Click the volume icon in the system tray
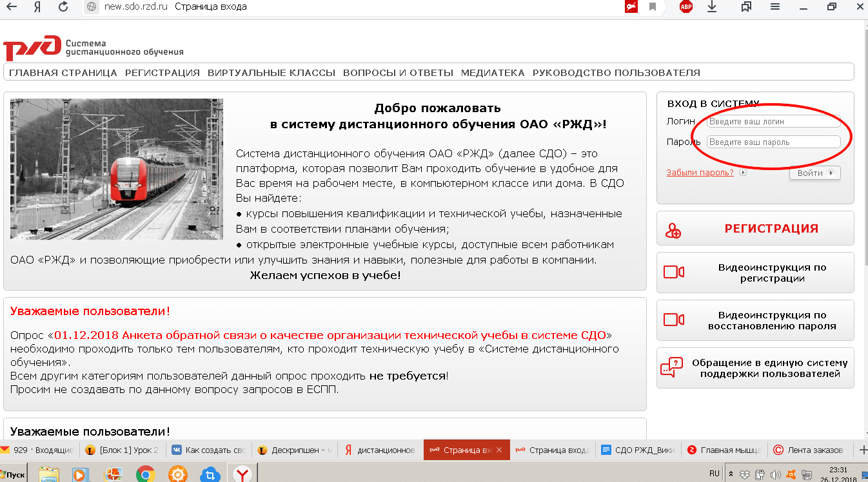Screen dimensions: 868x482 (x=775, y=475)
